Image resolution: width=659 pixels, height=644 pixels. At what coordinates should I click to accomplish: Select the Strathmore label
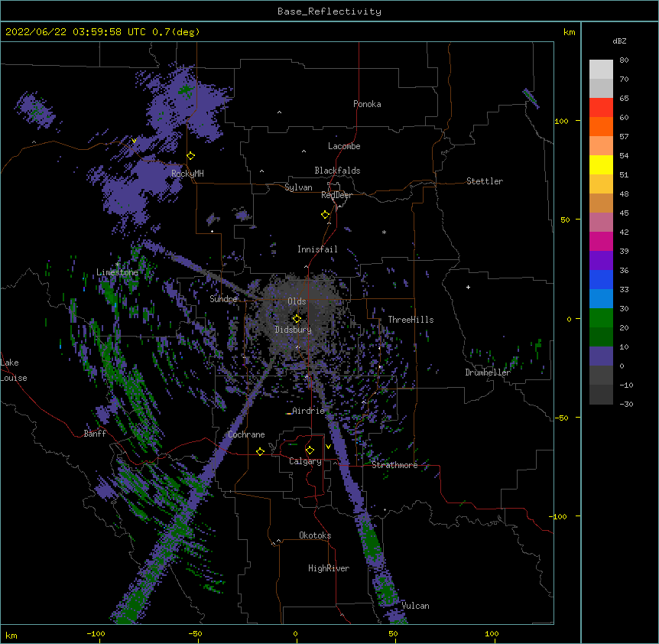point(394,465)
